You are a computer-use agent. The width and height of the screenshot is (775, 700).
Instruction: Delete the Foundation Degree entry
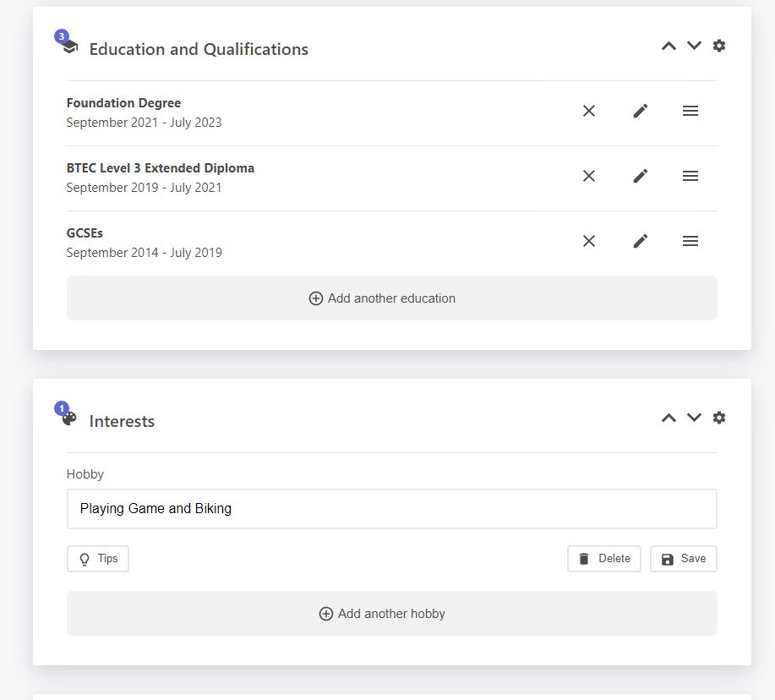pos(589,111)
